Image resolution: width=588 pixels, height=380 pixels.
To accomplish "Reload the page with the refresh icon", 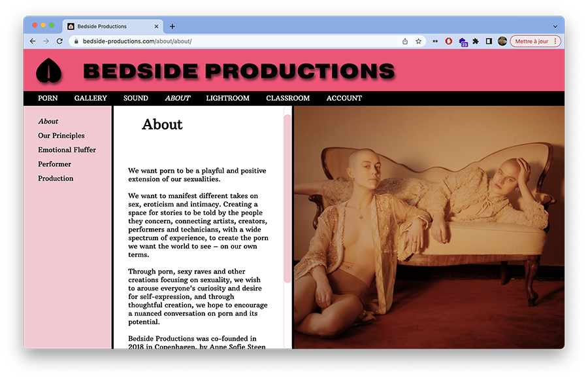I will [x=59, y=41].
